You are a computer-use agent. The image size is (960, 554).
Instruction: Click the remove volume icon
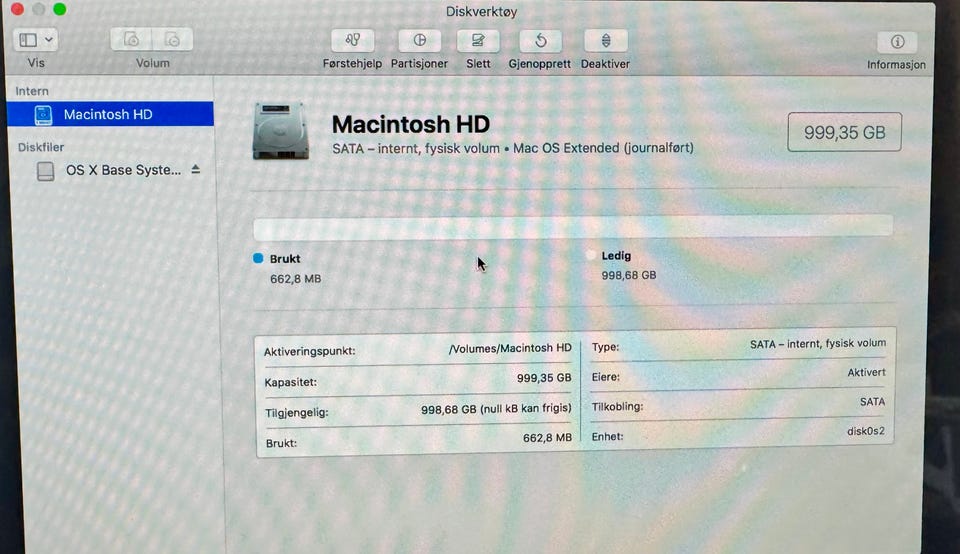(173, 40)
